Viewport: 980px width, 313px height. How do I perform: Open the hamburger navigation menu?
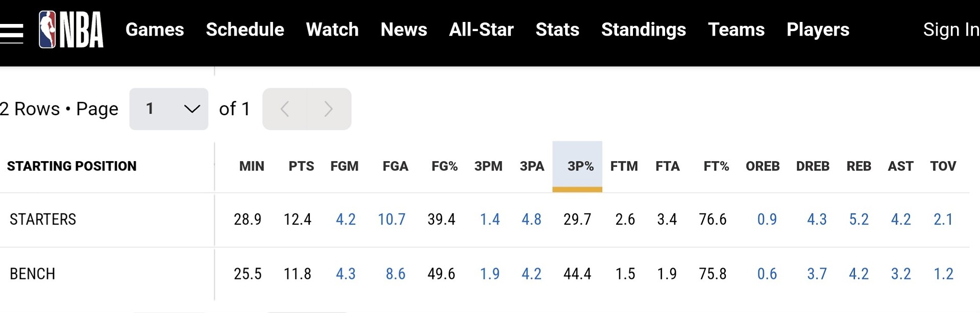11,33
